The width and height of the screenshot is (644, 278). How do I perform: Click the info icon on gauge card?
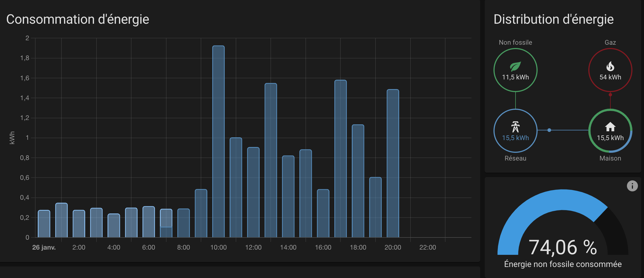632,186
